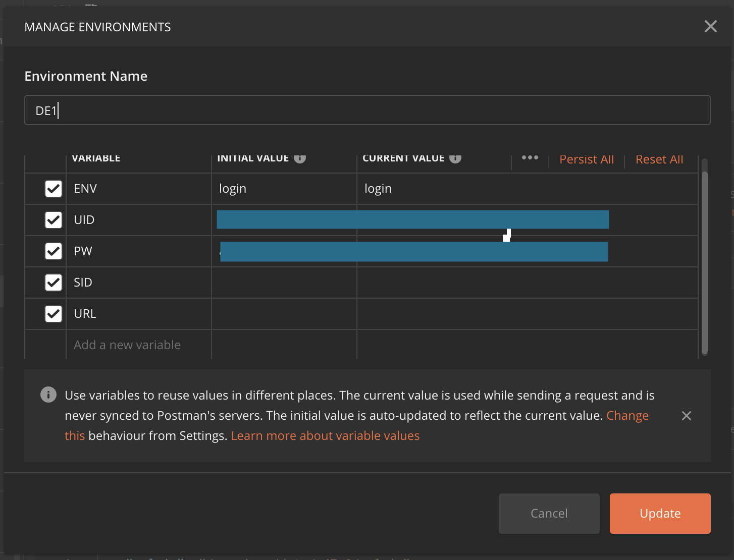Click URL current value cell
The image size is (734, 560).
[x=528, y=314]
